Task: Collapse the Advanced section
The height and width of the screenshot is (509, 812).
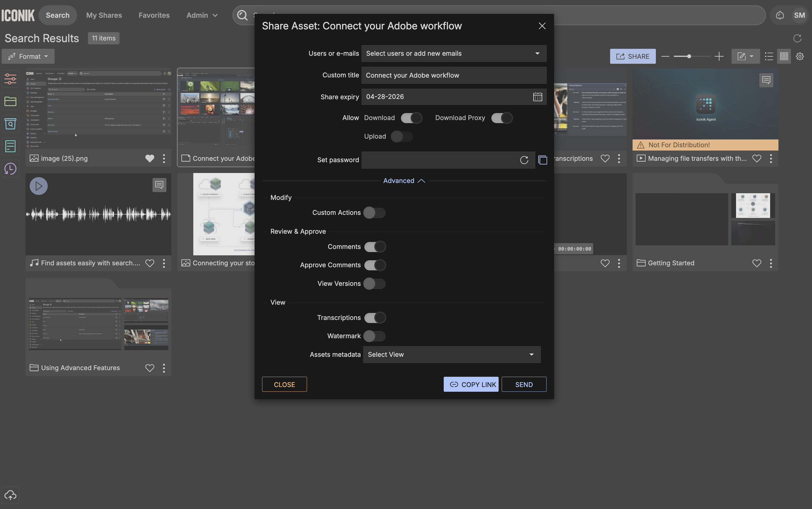Action: (404, 181)
